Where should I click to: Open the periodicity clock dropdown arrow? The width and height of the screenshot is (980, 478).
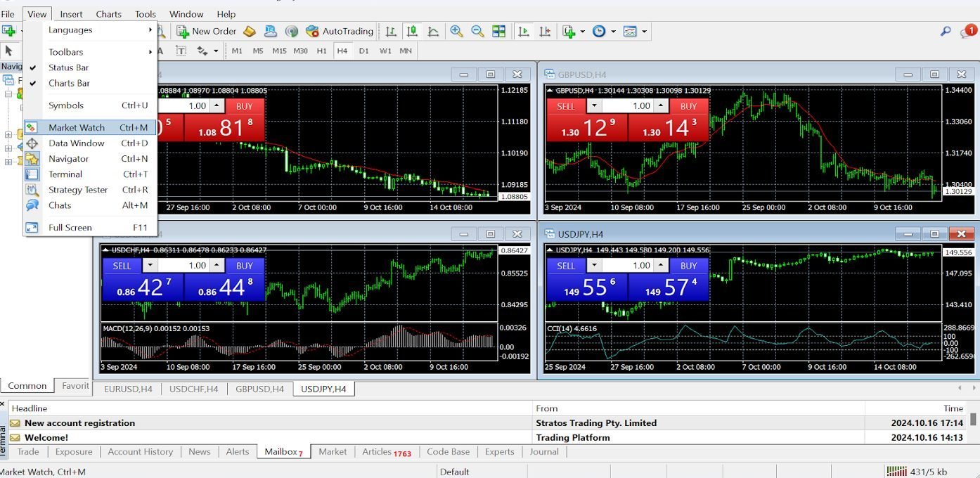(x=613, y=31)
